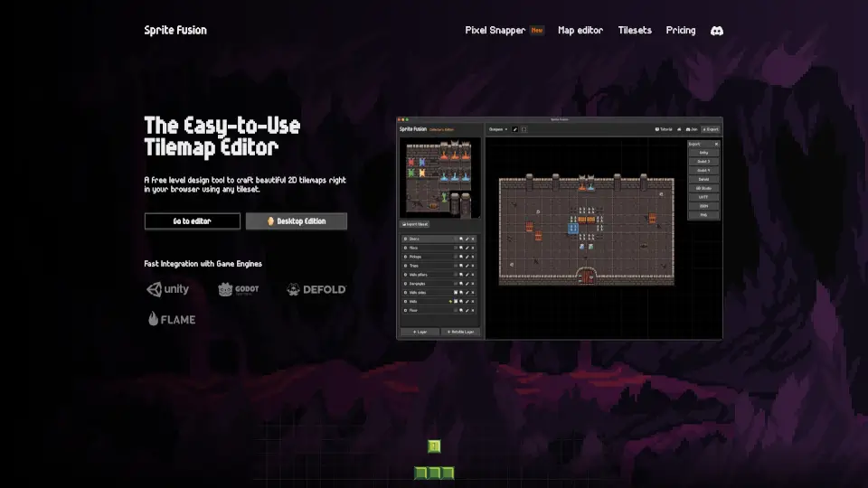This screenshot has width=868, height=488.
Task: Click the single green tile block at bottom
Action: pyautogui.click(x=434, y=446)
